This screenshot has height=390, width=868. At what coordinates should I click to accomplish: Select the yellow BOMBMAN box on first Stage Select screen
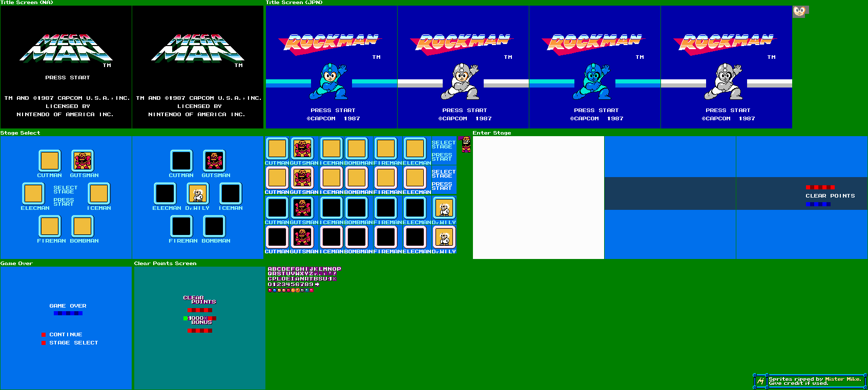[x=82, y=226]
